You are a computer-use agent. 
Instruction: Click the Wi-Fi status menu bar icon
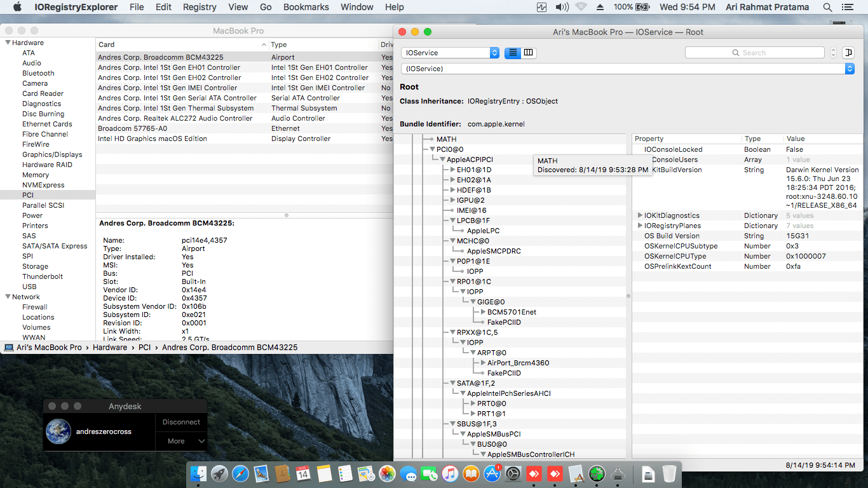pos(581,7)
